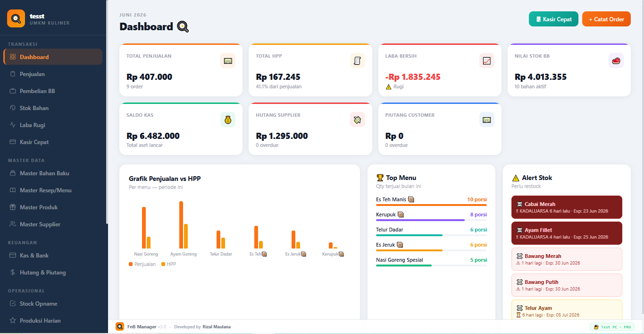
Task: Click the Kas & Bank card icon
Action: point(13,256)
